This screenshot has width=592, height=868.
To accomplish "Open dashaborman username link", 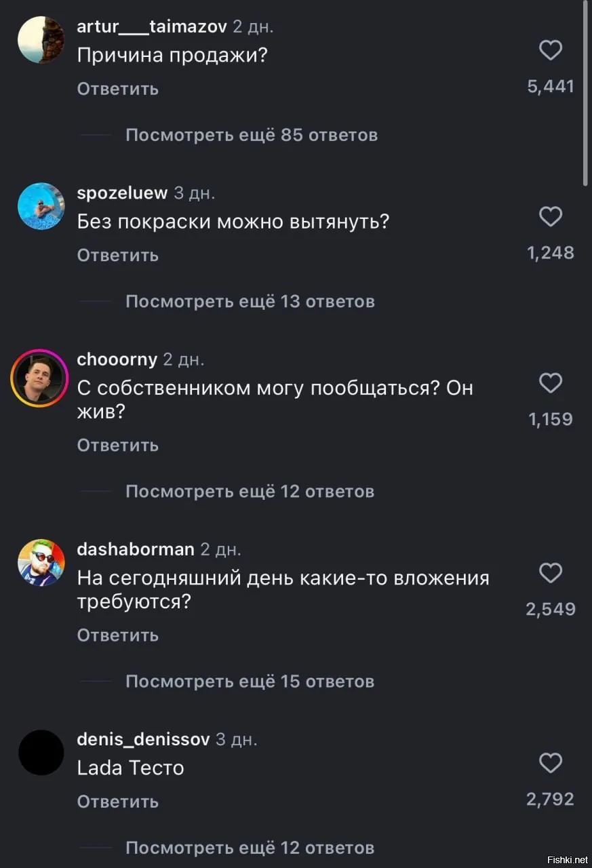I will click(x=136, y=549).
